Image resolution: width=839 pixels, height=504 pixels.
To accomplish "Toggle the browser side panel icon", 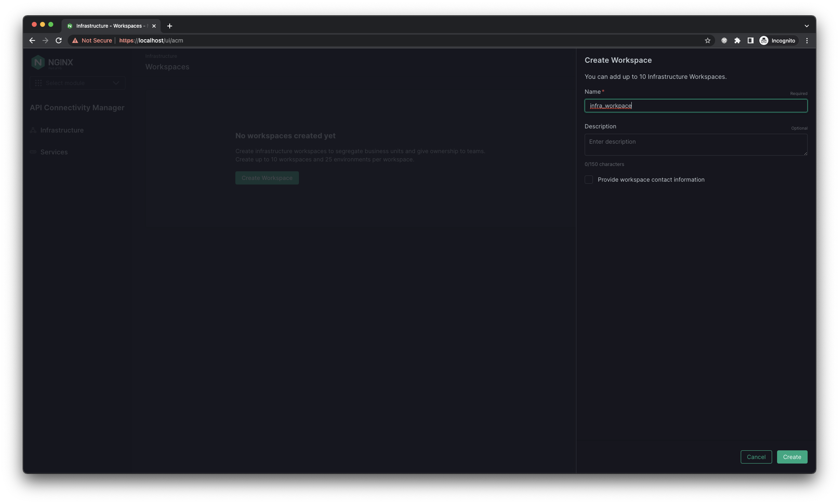I will (x=751, y=40).
